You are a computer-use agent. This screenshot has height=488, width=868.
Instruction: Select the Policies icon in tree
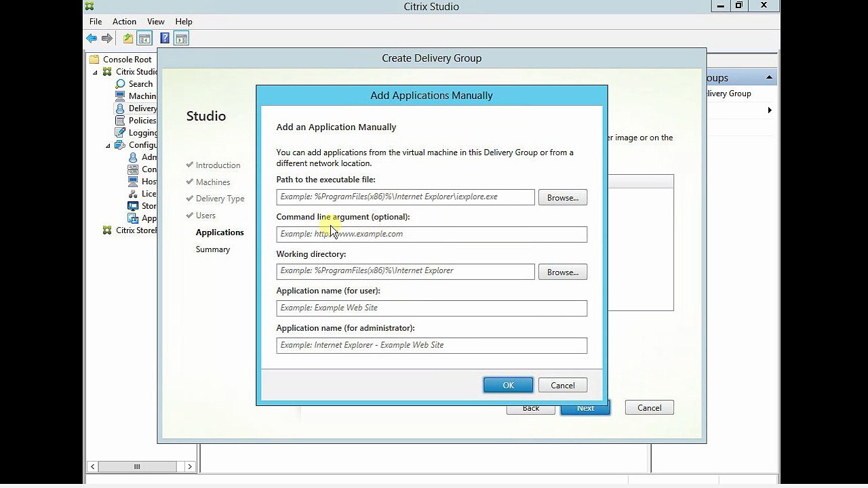click(x=120, y=121)
